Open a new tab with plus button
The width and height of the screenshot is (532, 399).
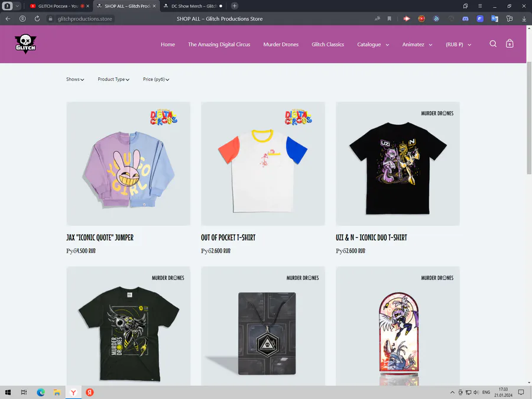(235, 6)
